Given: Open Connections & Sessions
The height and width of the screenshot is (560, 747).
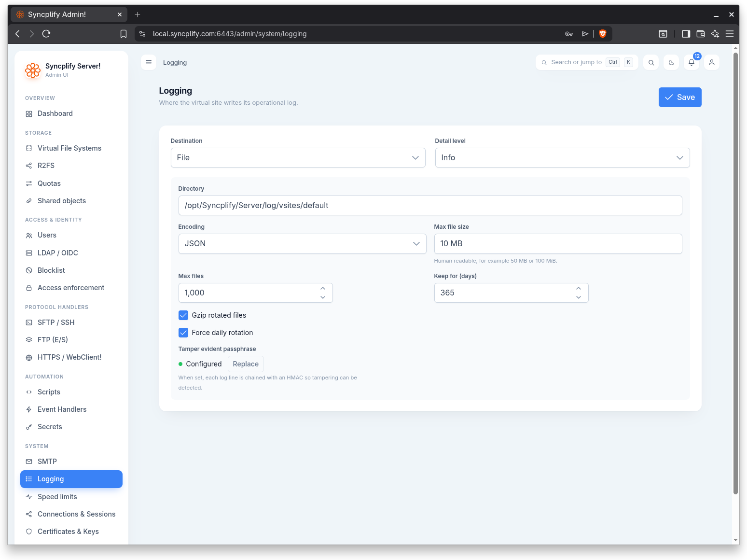Looking at the screenshot, I should click(71, 514).
